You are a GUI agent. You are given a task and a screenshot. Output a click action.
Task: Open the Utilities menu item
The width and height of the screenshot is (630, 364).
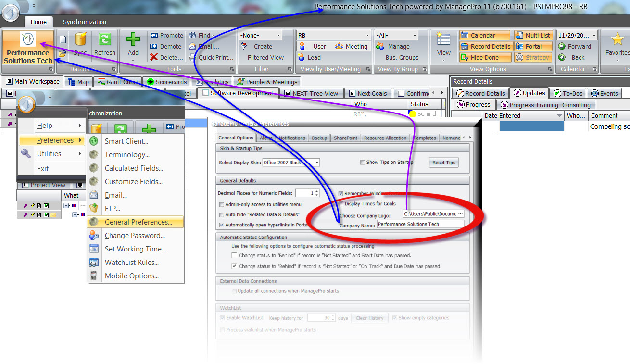51,154
